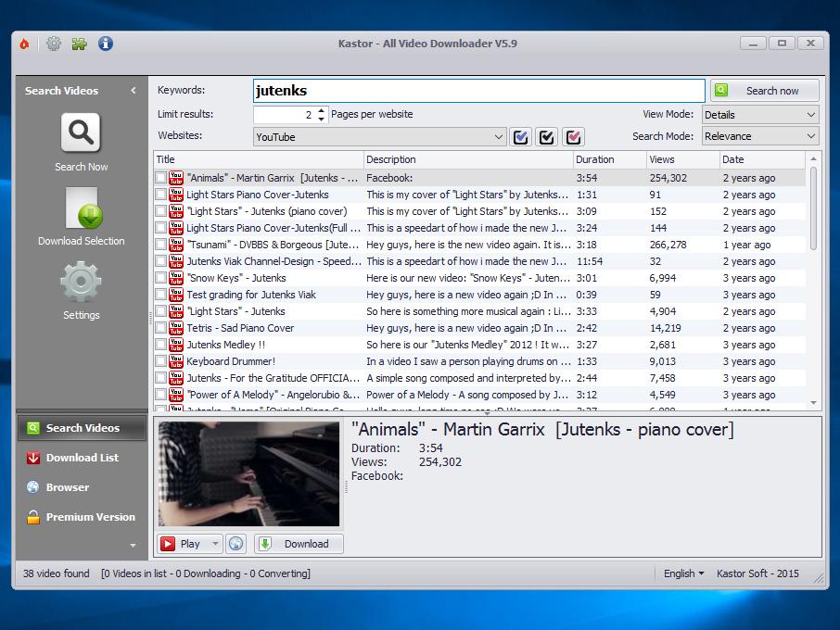Open the View Mode Details dropdown
The image size is (840, 630).
(759, 115)
